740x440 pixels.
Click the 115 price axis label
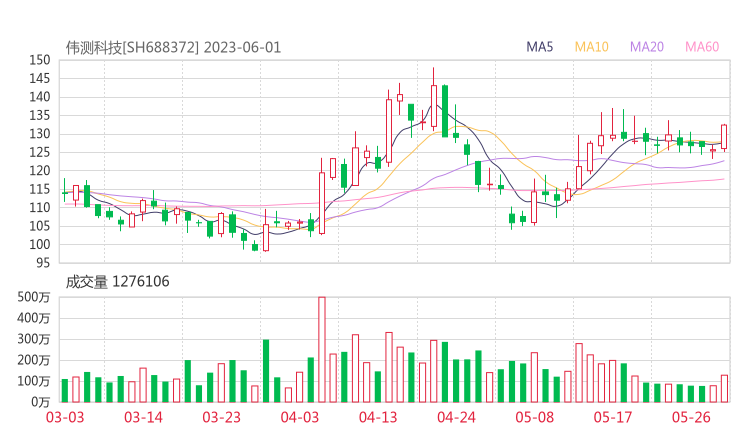click(40, 189)
